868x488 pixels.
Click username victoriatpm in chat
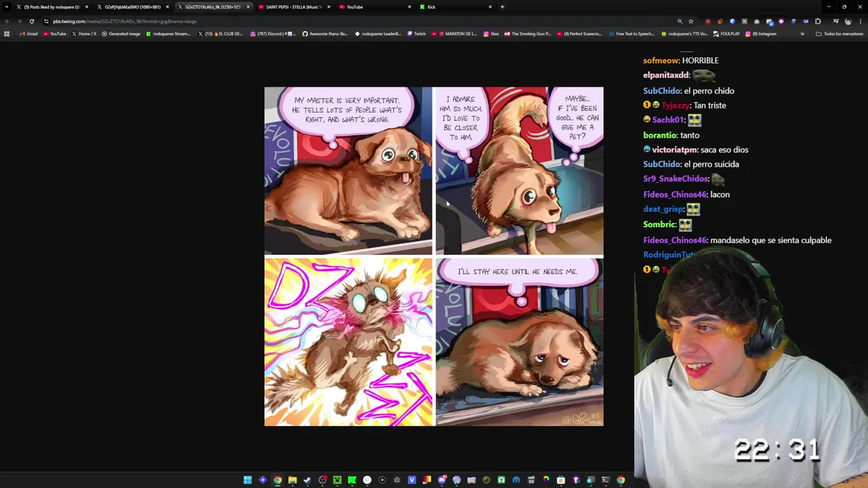point(675,150)
